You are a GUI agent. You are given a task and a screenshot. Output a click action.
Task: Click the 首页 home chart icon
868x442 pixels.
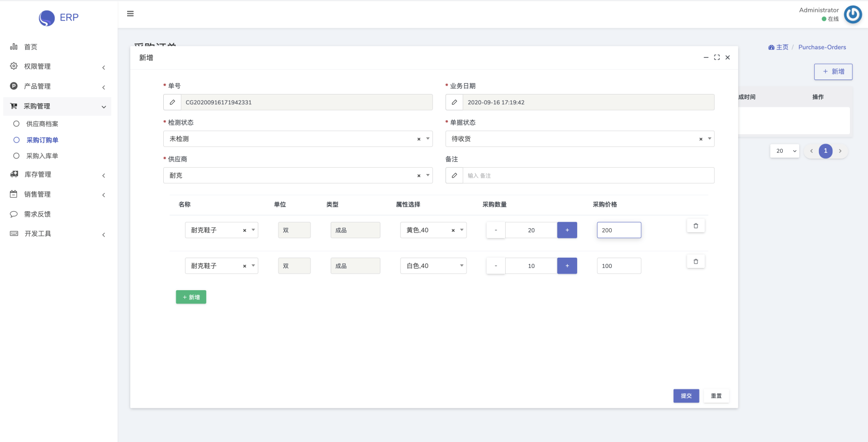(14, 46)
